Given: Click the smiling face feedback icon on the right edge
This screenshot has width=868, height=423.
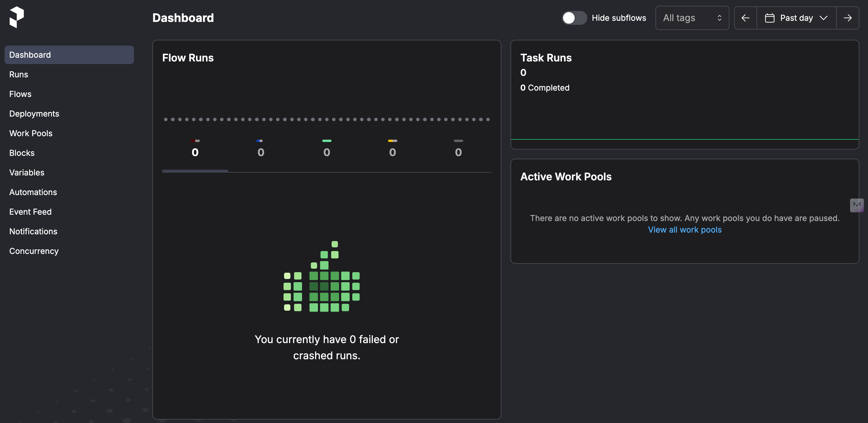Looking at the screenshot, I should (856, 205).
